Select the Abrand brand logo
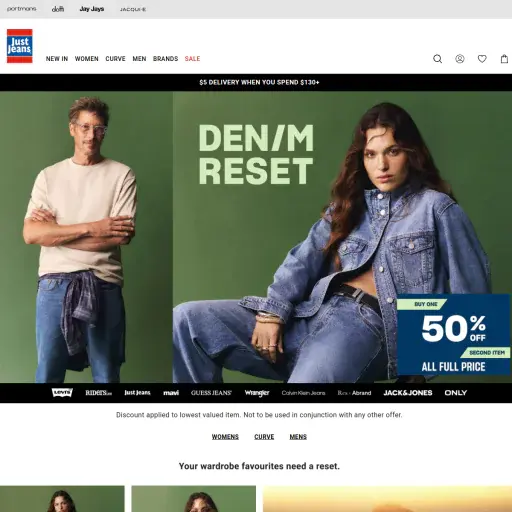Screen dimensions: 512x512 (354, 393)
